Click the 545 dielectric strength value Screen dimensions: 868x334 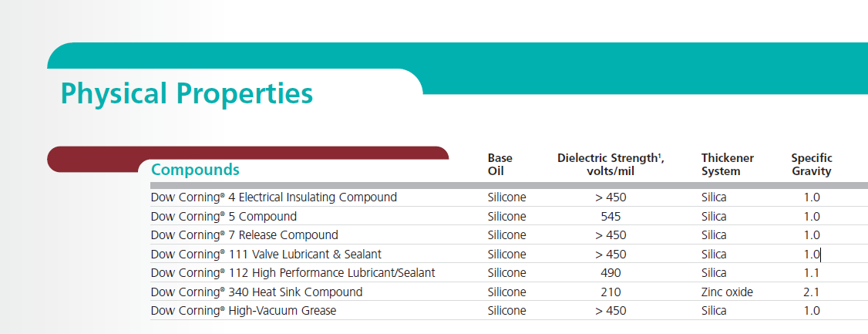point(611,217)
